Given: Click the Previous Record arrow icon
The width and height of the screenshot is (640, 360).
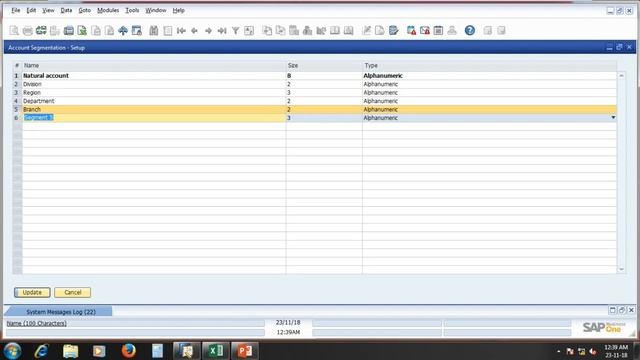Looking at the screenshot, I should click(195, 31).
